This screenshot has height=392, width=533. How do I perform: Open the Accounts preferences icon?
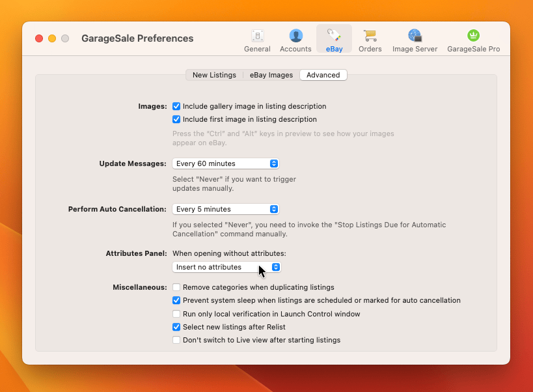(295, 36)
